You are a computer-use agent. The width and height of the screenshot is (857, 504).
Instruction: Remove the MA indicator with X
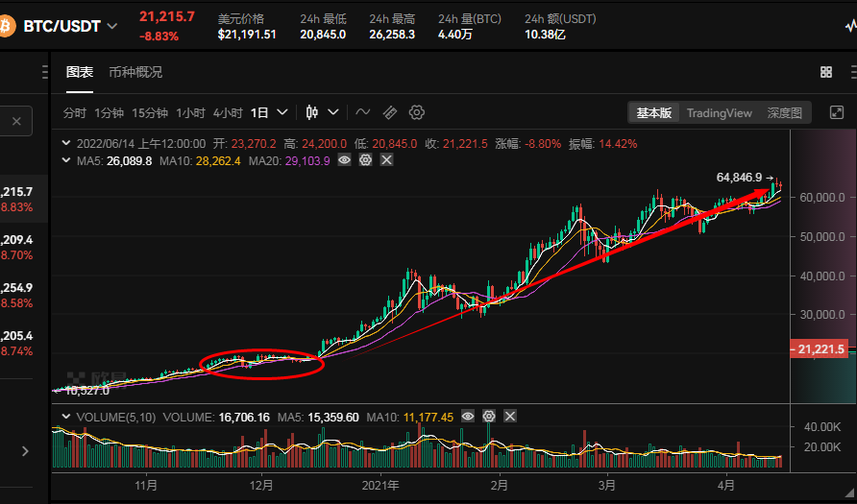[x=386, y=160]
